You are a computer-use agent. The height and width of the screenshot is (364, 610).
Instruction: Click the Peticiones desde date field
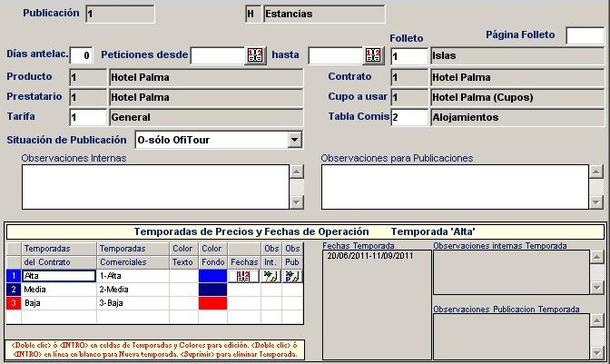click(x=218, y=55)
